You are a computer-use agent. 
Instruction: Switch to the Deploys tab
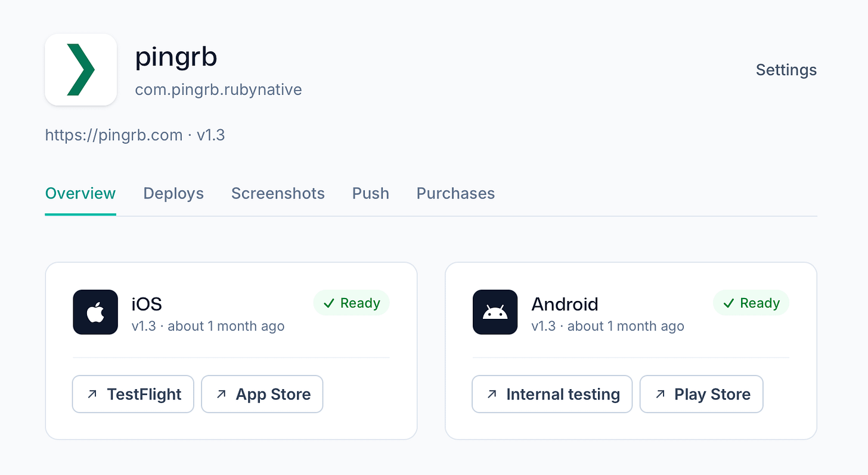173,194
